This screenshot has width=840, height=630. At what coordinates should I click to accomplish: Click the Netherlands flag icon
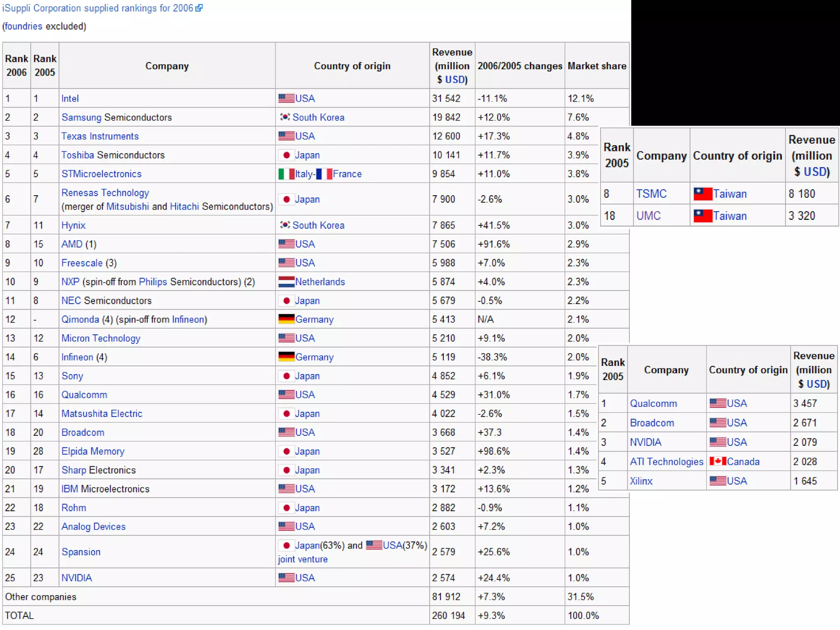coord(286,282)
